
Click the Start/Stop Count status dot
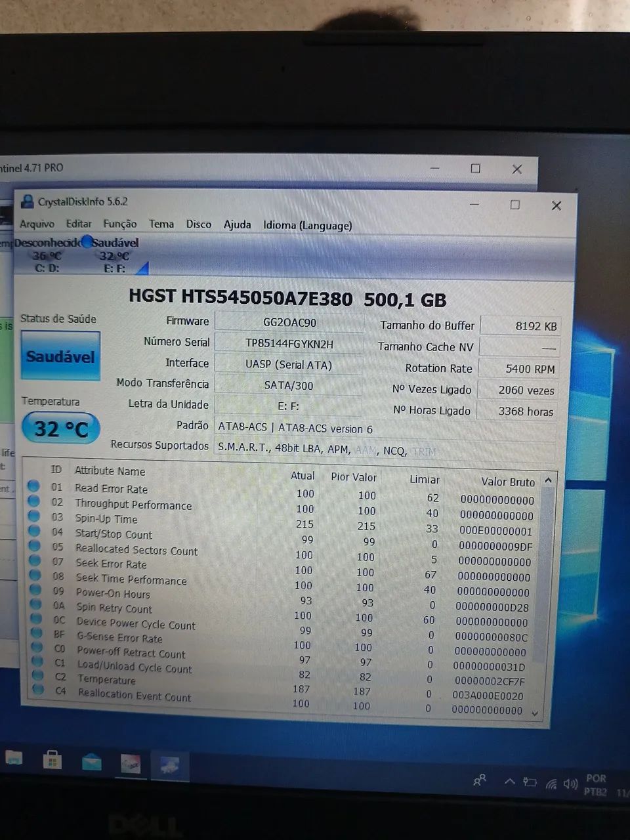point(35,531)
